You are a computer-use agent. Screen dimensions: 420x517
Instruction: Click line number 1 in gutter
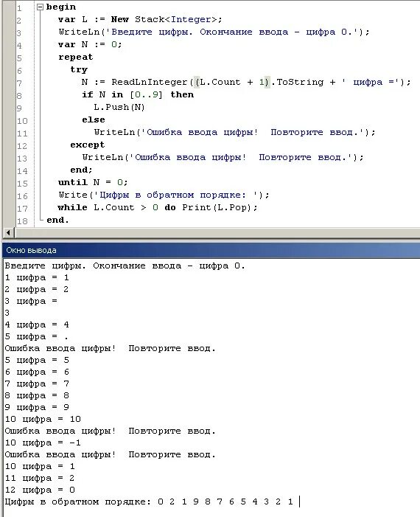click(x=19, y=8)
